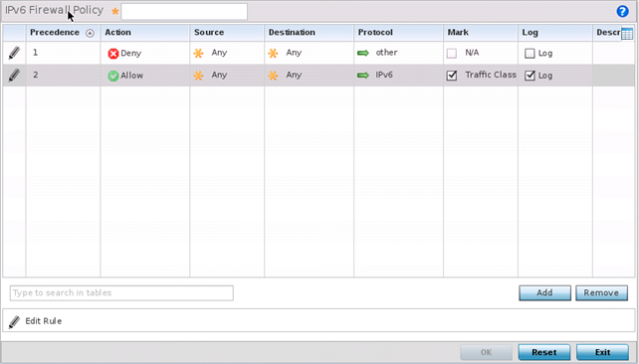Image resolution: width=639 pixels, height=364 pixels.
Task: Click the Edit Rule label
Action: tap(44, 321)
